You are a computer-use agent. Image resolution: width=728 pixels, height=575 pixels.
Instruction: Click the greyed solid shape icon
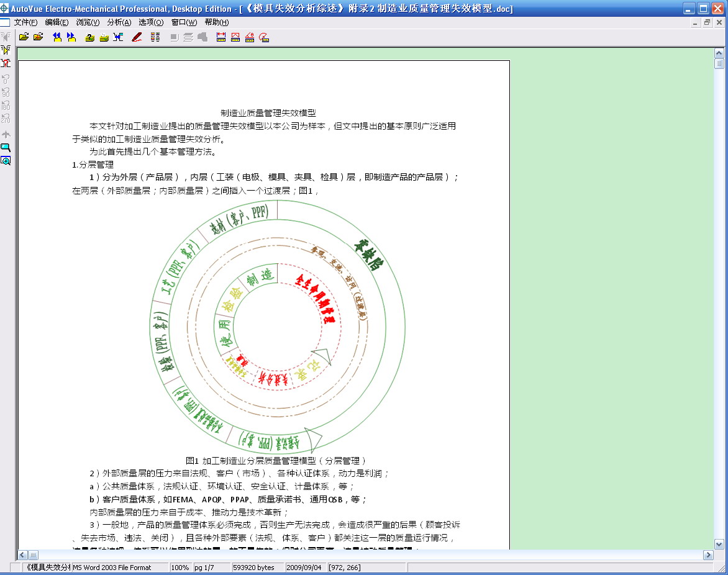(202, 37)
